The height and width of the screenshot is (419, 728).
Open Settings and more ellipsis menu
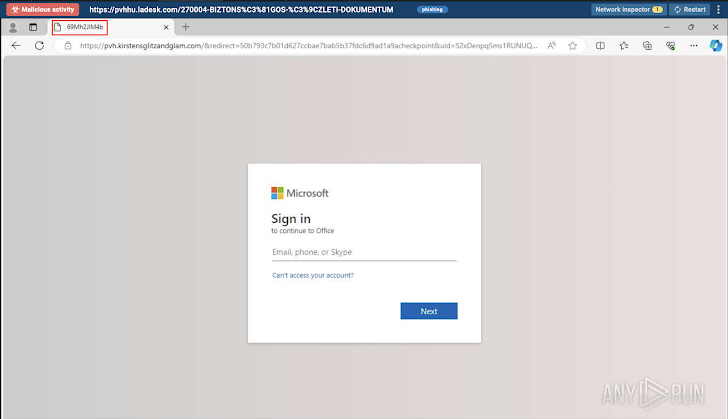[x=693, y=45]
